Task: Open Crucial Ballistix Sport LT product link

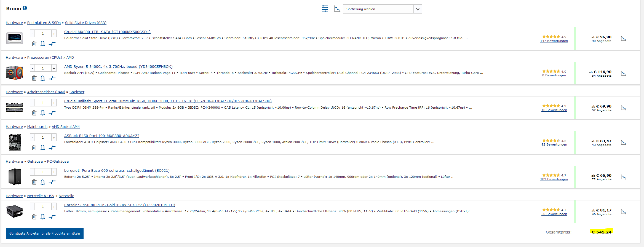Action: 168,101
